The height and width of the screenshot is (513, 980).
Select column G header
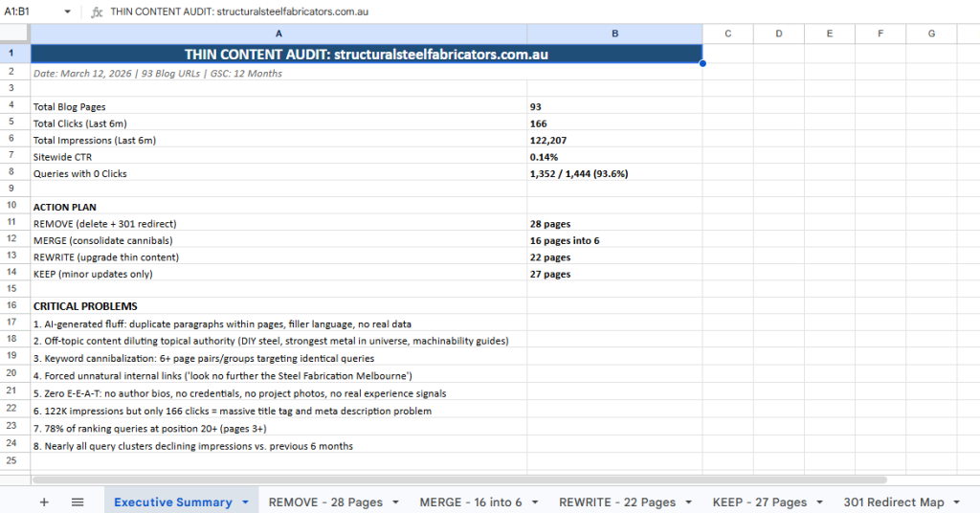click(x=931, y=33)
